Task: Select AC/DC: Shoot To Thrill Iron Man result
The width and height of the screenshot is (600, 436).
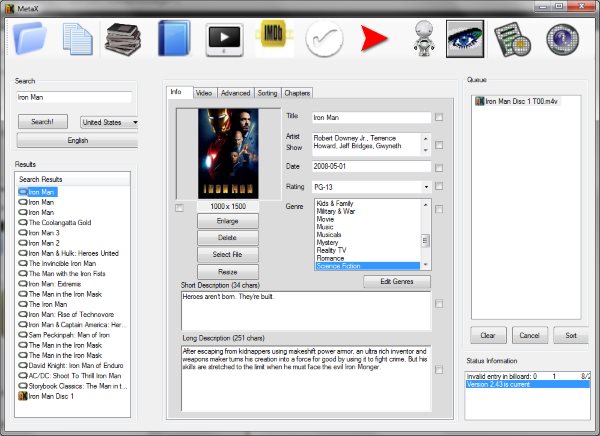Action: point(70,376)
